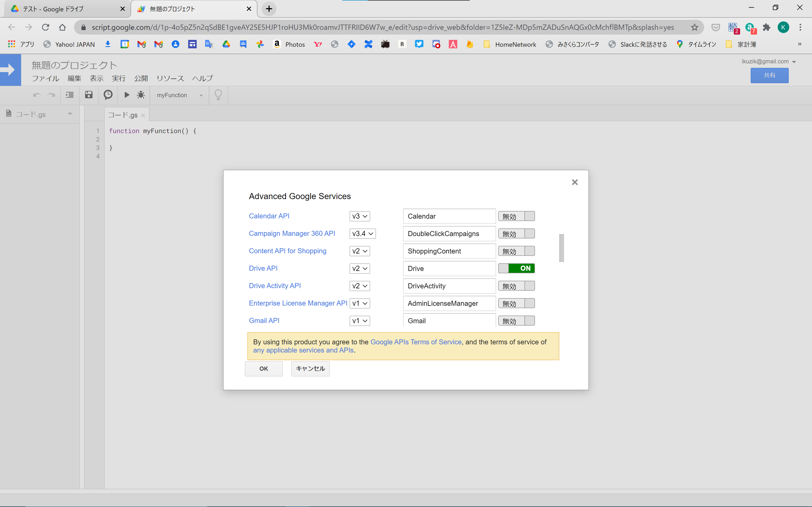Screen dimensions: 812x507
Task: Edit the DriveActivity identifier field
Action: [x=449, y=286]
